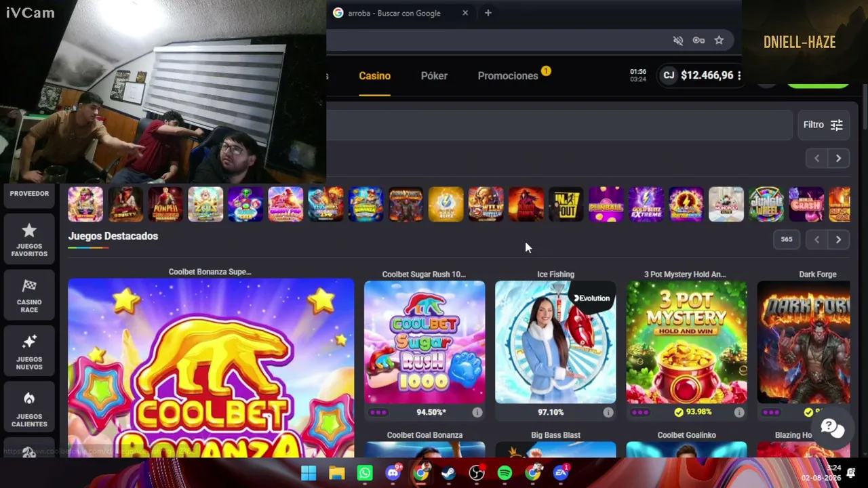Bookmark this page with the star icon
868x488 pixels.
(x=719, y=41)
